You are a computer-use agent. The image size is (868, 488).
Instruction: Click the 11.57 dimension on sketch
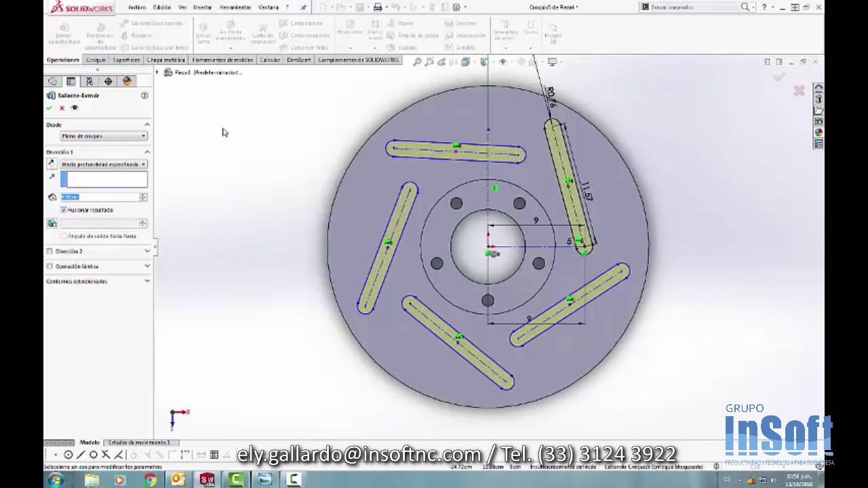tap(587, 191)
